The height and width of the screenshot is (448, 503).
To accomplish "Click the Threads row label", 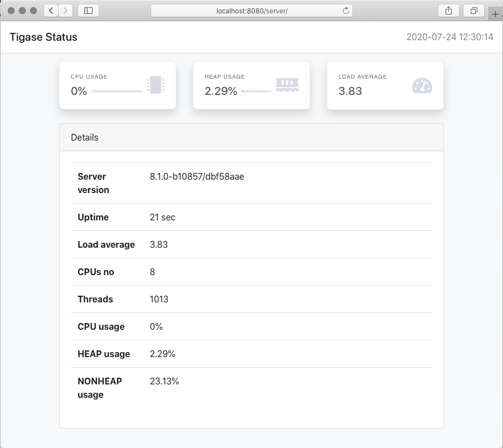I will coord(95,299).
